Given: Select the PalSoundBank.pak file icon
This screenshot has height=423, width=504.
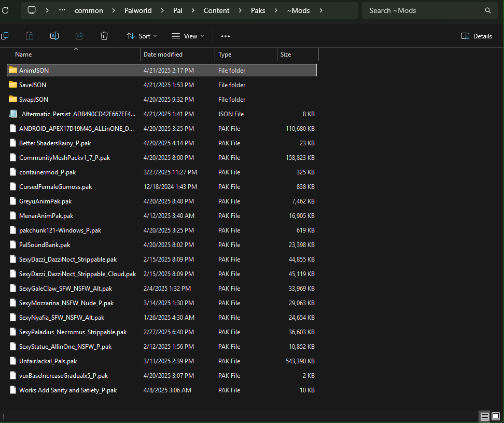Looking at the screenshot, I should (13, 245).
